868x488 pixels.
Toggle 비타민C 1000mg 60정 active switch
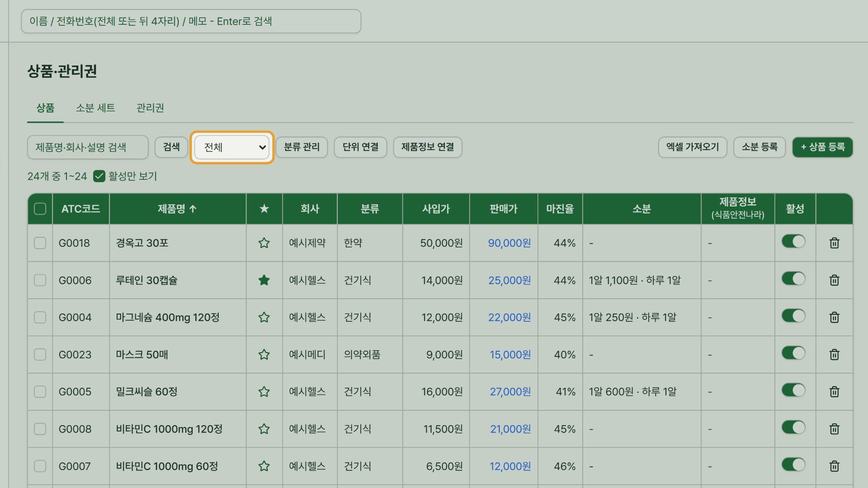[x=794, y=464]
